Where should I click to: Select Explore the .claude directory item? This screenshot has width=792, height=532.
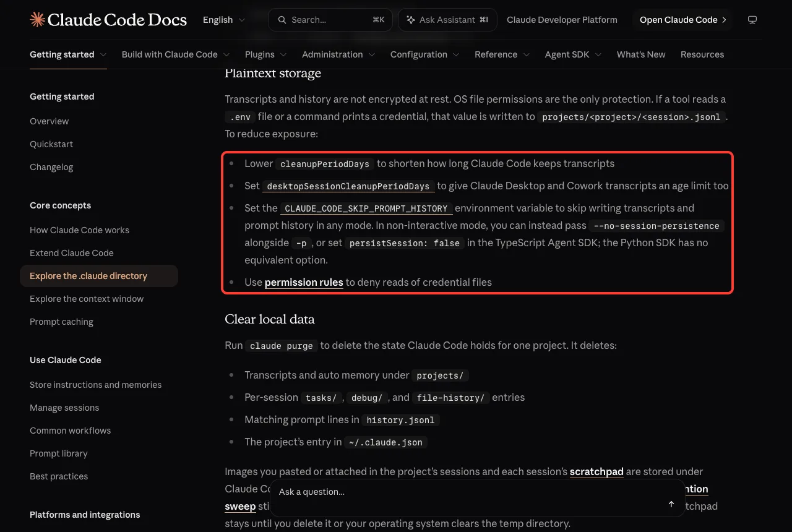(x=99, y=276)
